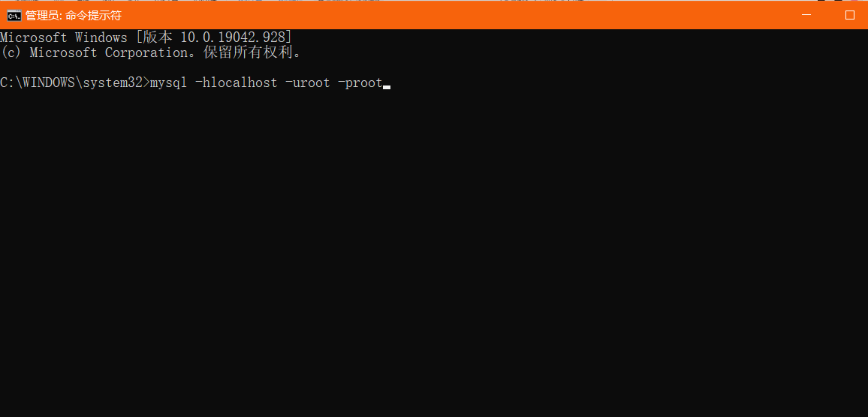Open the Command Prompt system menu icon
Viewport: 868px width, 417px height.
point(14,16)
